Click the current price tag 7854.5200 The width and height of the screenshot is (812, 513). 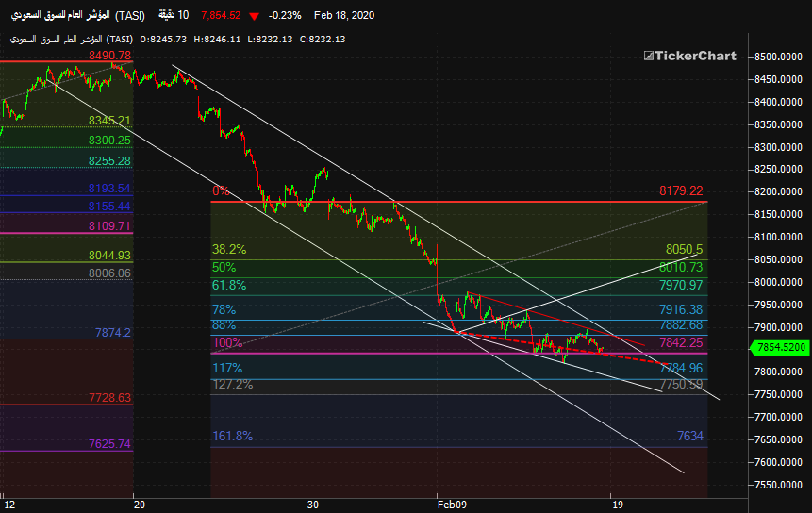779,348
